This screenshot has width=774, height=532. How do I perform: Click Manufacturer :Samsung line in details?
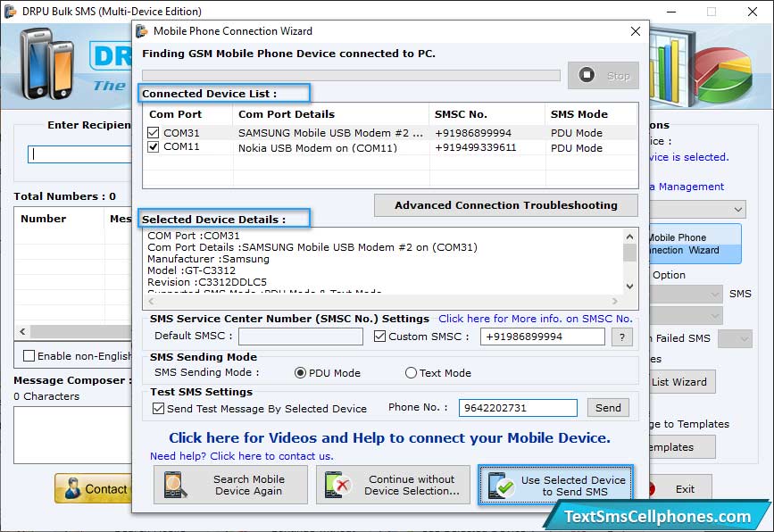coord(208,259)
